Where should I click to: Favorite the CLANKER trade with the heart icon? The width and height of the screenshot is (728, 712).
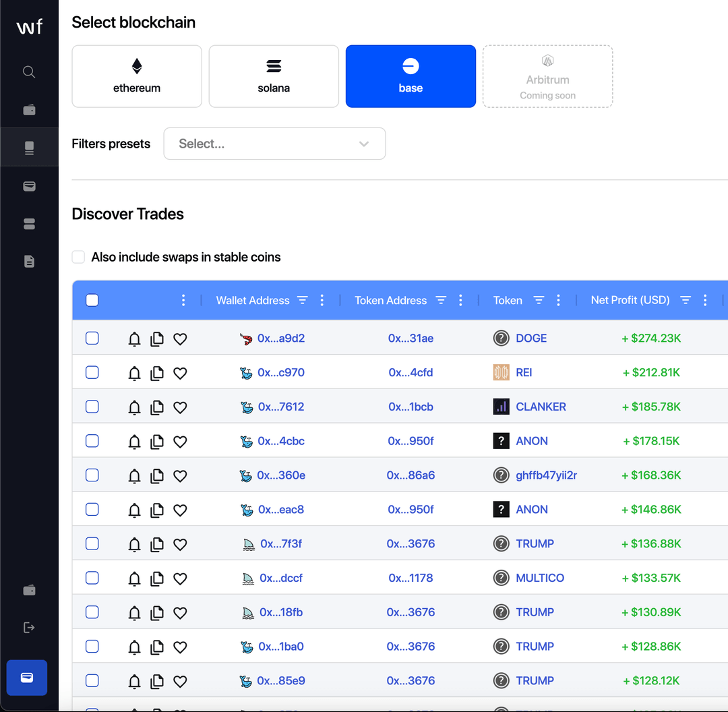pos(180,408)
